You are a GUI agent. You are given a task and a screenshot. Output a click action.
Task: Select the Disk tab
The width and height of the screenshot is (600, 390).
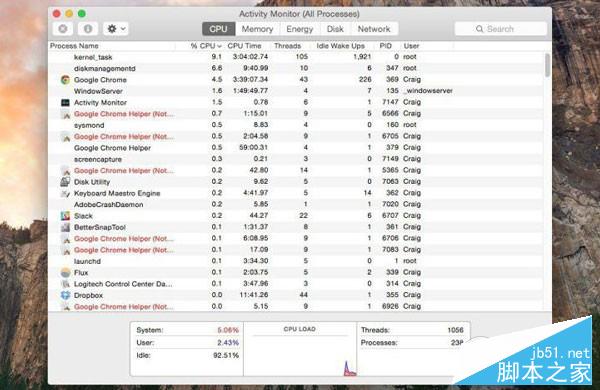tap(335, 29)
